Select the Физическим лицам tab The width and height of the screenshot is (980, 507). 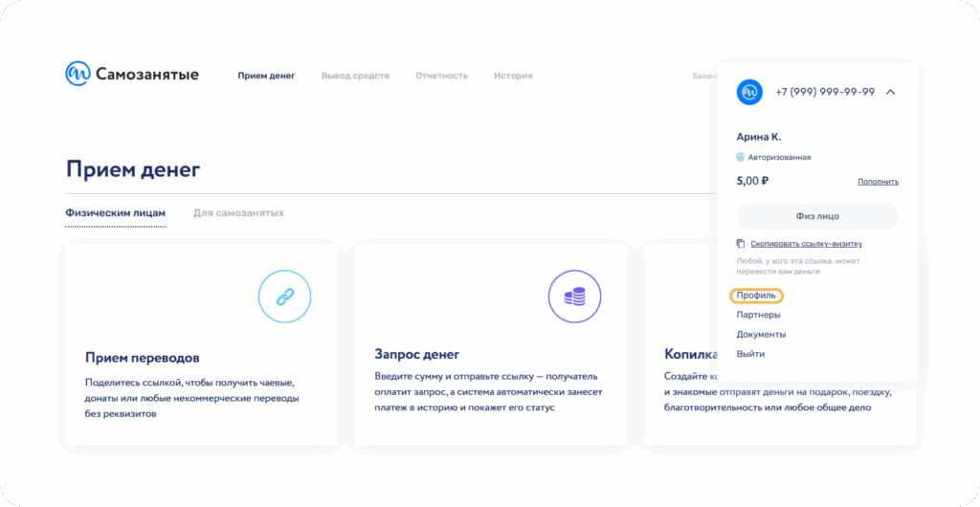115,212
